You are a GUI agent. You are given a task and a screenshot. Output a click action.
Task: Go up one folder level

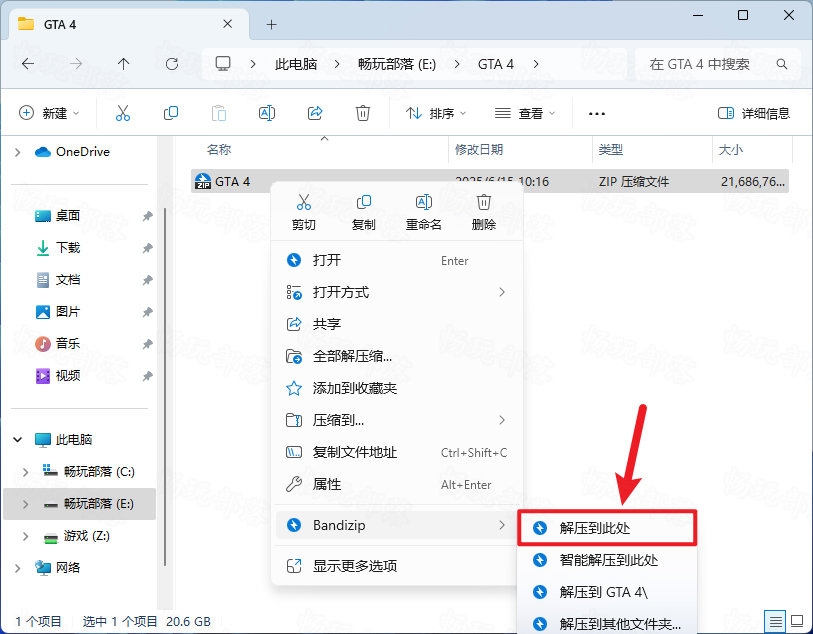click(x=123, y=64)
